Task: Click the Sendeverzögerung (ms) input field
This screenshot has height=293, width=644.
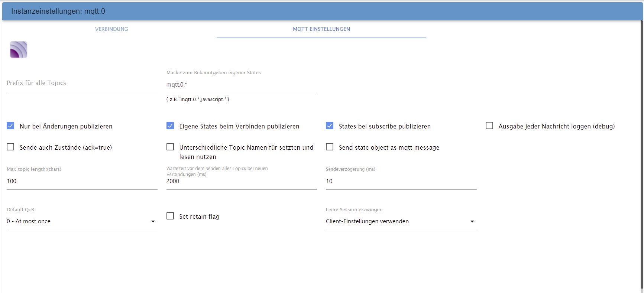Action: click(401, 181)
